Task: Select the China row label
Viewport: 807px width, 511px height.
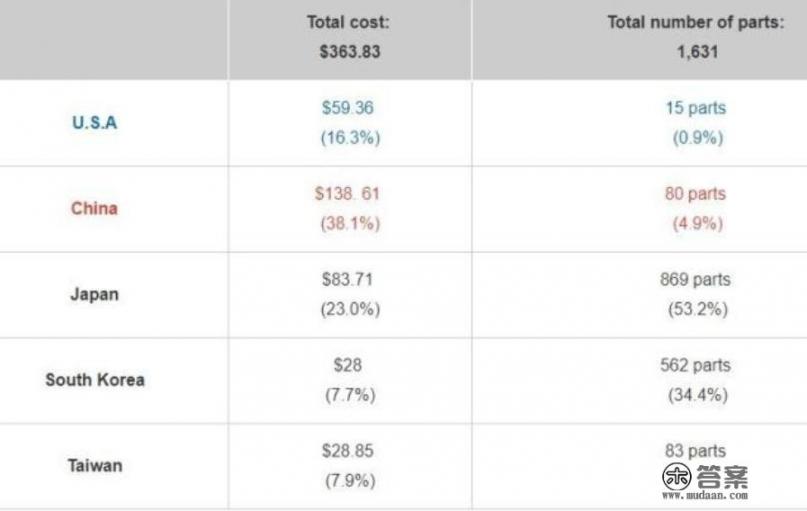Action: pyautogui.click(x=94, y=208)
